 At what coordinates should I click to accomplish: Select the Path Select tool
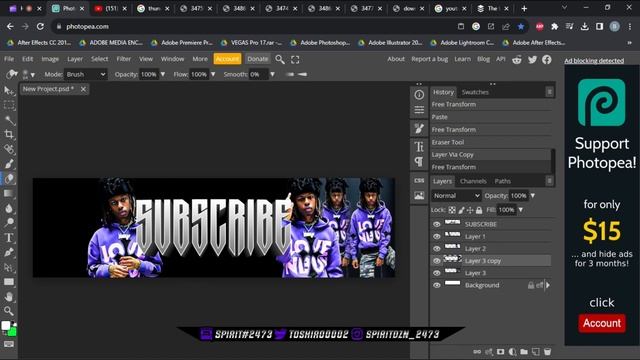[9, 267]
